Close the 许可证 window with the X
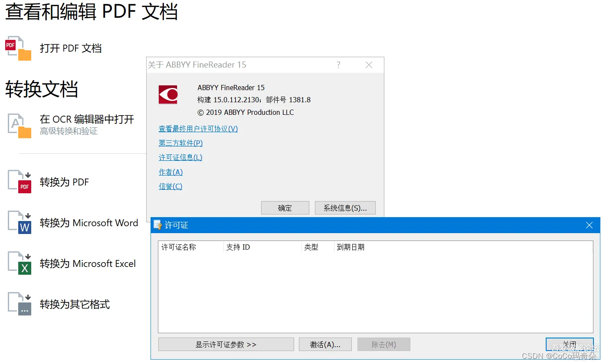This screenshot has width=603, height=364. pyautogui.click(x=589, y=225)
